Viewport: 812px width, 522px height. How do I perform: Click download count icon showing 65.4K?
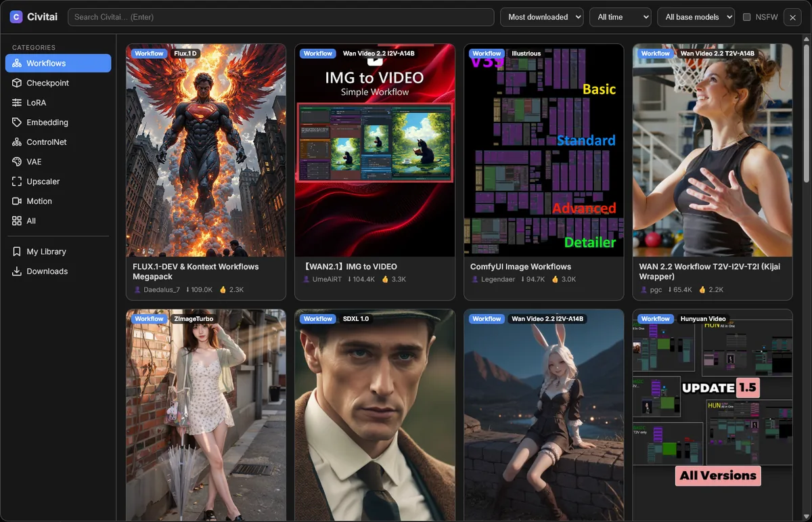click(x=671, y=290)
